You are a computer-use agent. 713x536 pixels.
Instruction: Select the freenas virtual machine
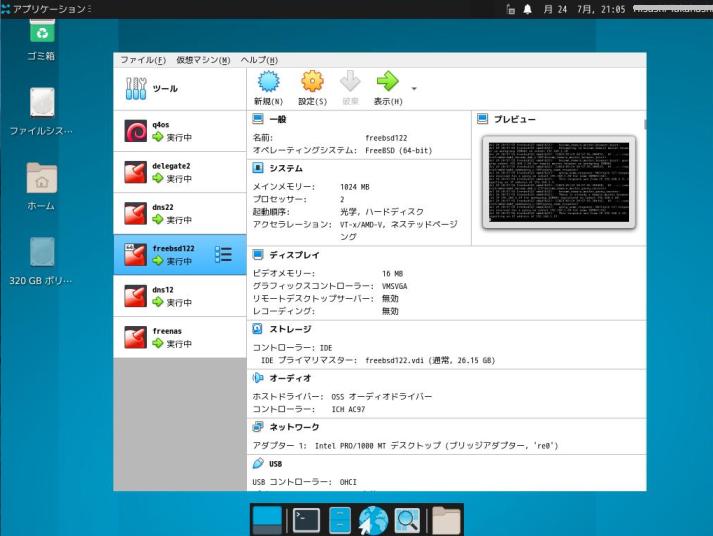click(180, 337)
